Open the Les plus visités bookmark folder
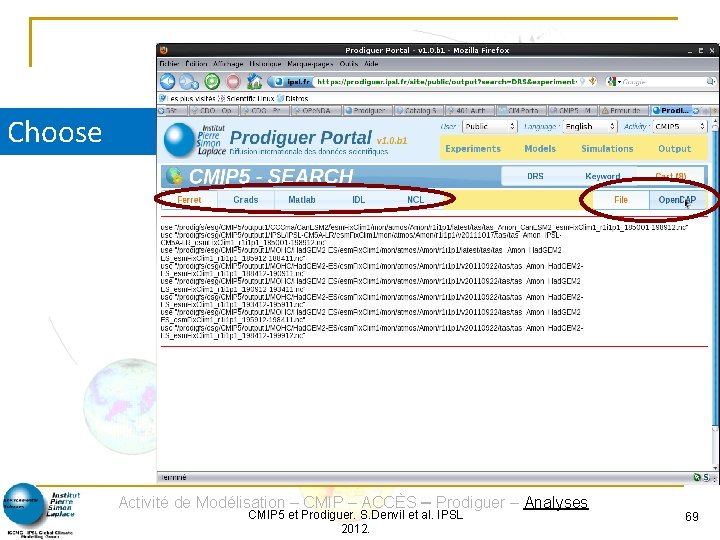This screenshot has width=720, height=540. pyautogui.click(x=188, y=98)
